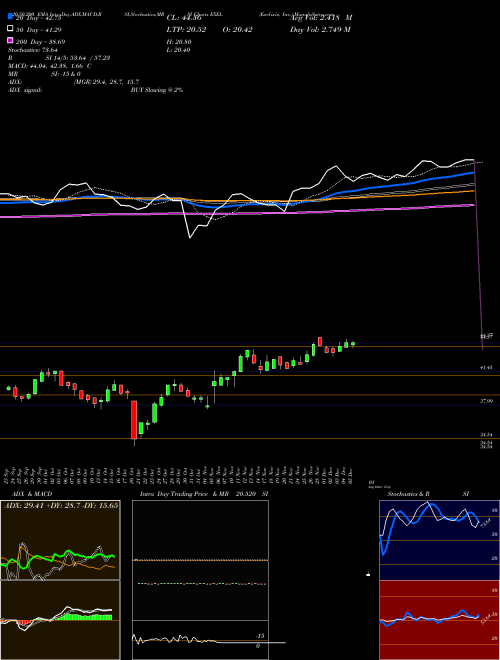Screen dimensions: 500x660
Task: Click the 'Day Vol: 2.749 M' readout
Action: (320, 30)
